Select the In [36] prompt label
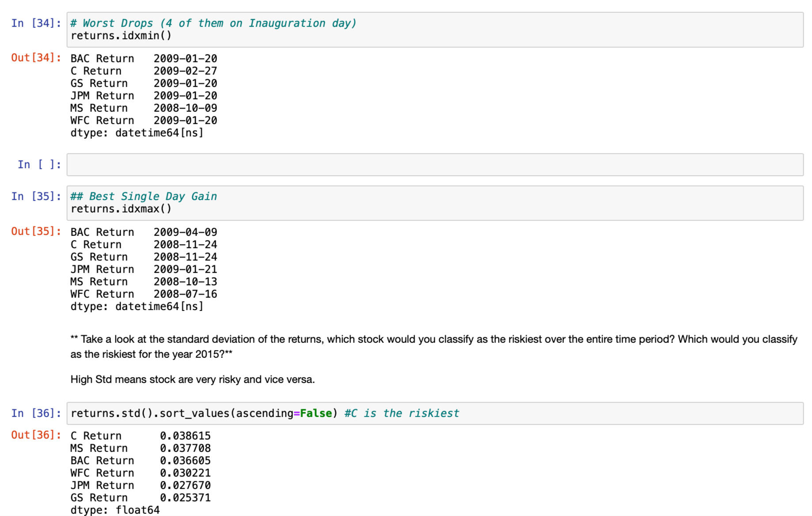812x516 pixels. 36,414
